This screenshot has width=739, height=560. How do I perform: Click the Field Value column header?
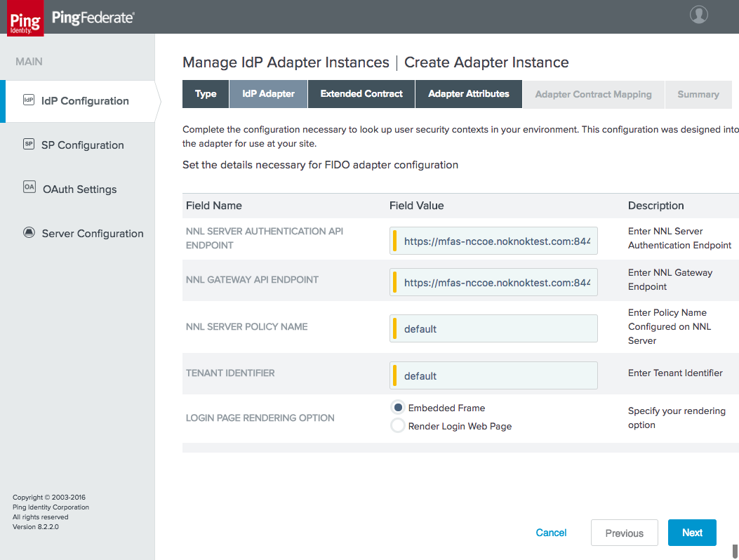coord(416,206)
